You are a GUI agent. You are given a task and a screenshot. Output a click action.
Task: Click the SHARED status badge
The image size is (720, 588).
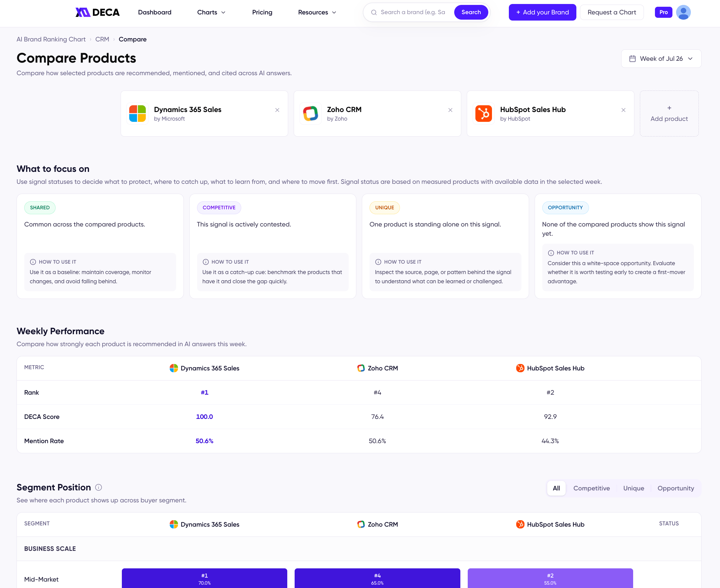pos(40,208)
